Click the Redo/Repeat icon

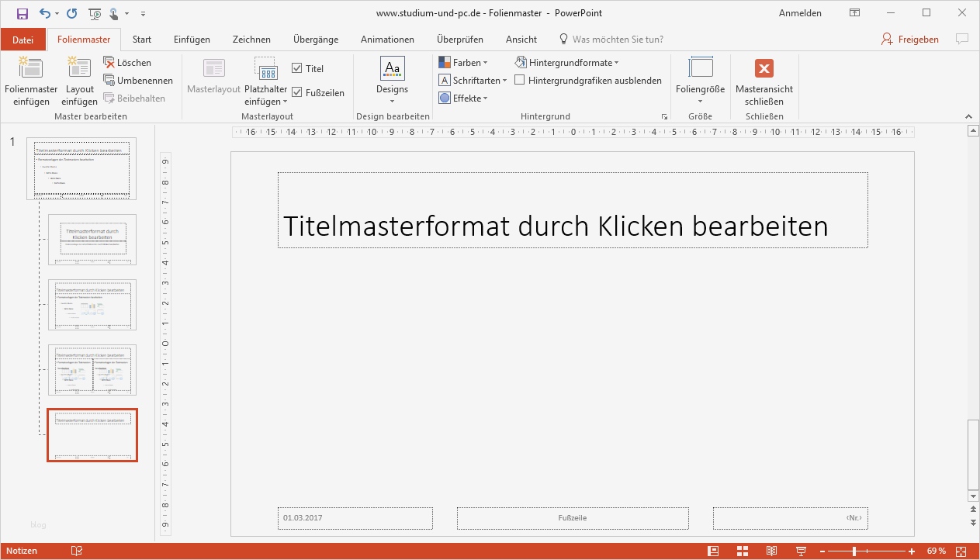click(x=72, y=13)
